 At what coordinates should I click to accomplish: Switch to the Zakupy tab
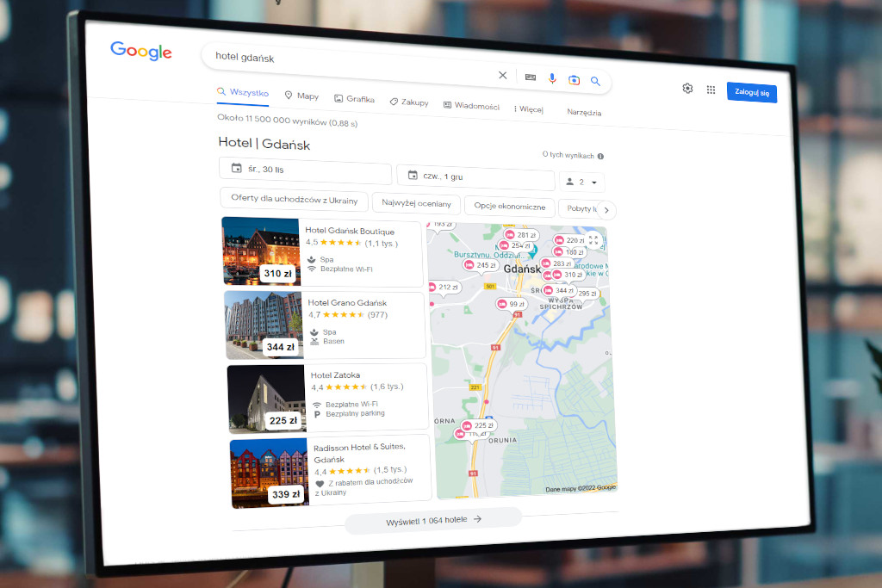click(409, 102)
